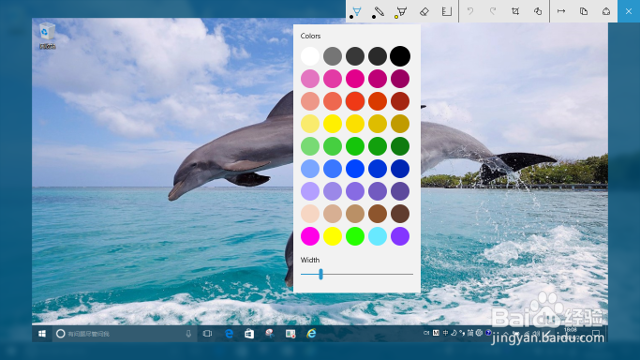
Task: Select the light salmon swatch in red row
Action: [310, 101]
